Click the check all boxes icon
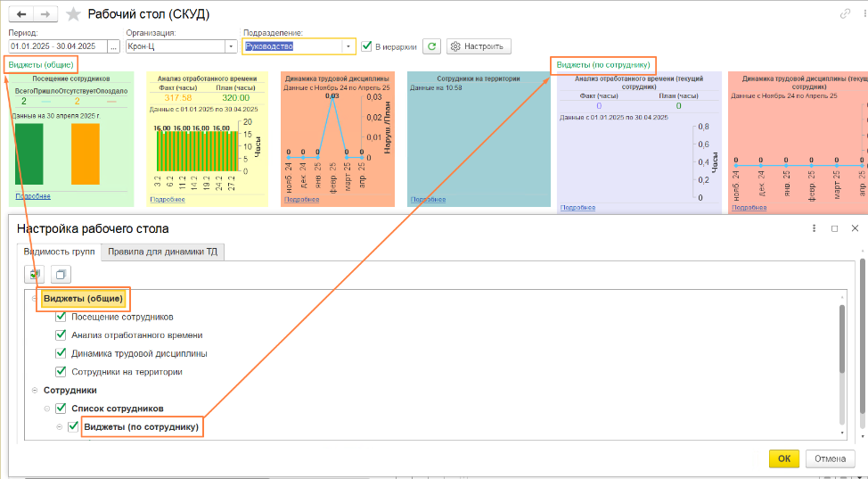 click(35, 275)
